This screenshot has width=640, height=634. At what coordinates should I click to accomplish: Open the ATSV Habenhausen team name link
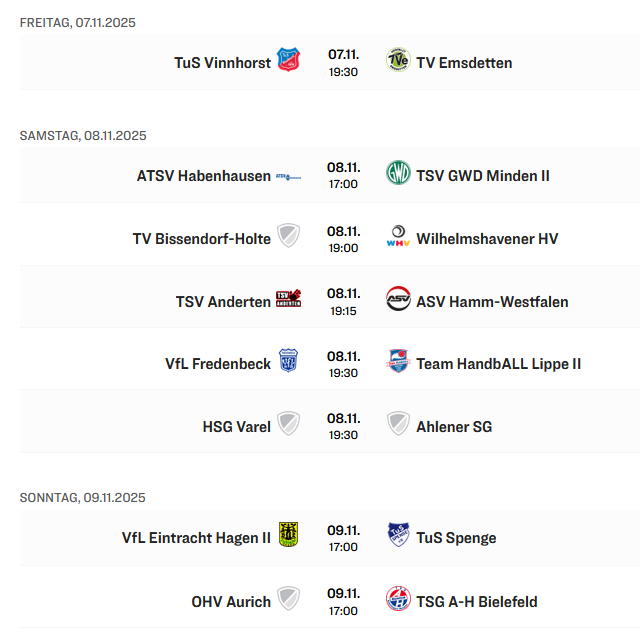tap(203, 176)
